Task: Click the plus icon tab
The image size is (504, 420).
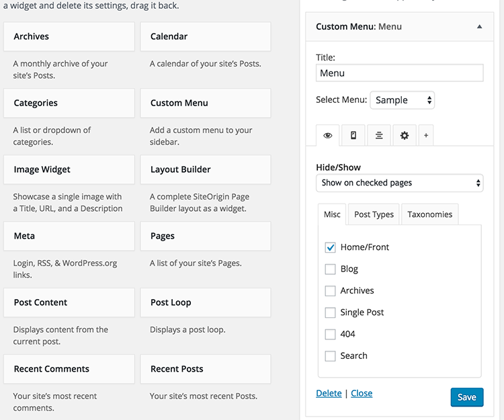Action: 425,135
